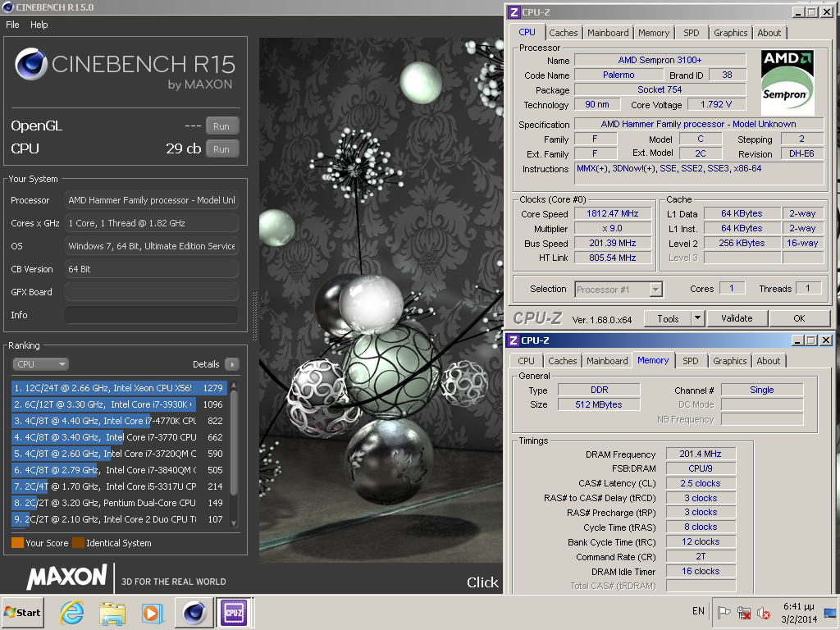Click the Name field AMD Sempron 3100+
This screenshot has height=630, width=840.
tap(660, 60)
